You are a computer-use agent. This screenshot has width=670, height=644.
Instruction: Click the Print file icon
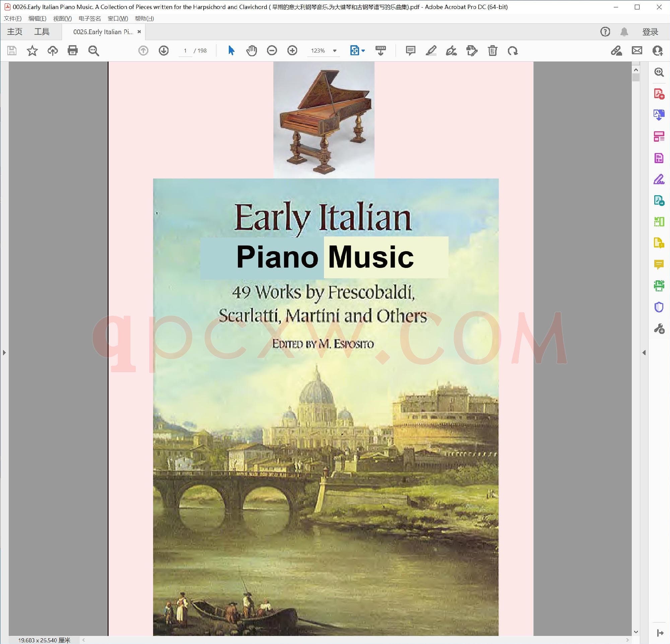(72, 51)
